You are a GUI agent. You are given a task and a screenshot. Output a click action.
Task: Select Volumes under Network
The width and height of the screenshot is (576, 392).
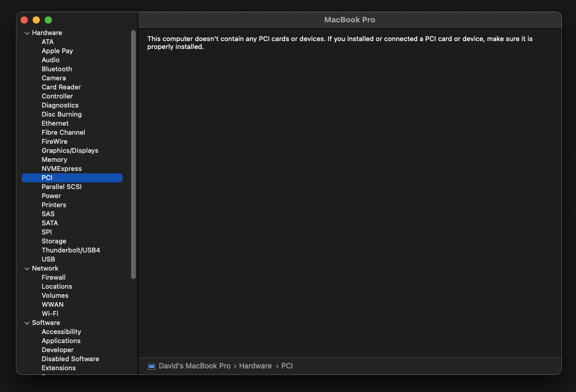click(55, 295)
